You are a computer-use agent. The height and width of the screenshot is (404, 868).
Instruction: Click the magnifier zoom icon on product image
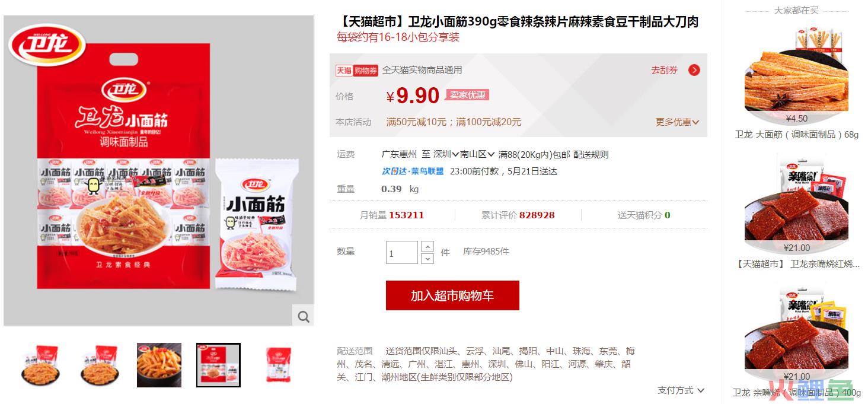coord(304,316)
